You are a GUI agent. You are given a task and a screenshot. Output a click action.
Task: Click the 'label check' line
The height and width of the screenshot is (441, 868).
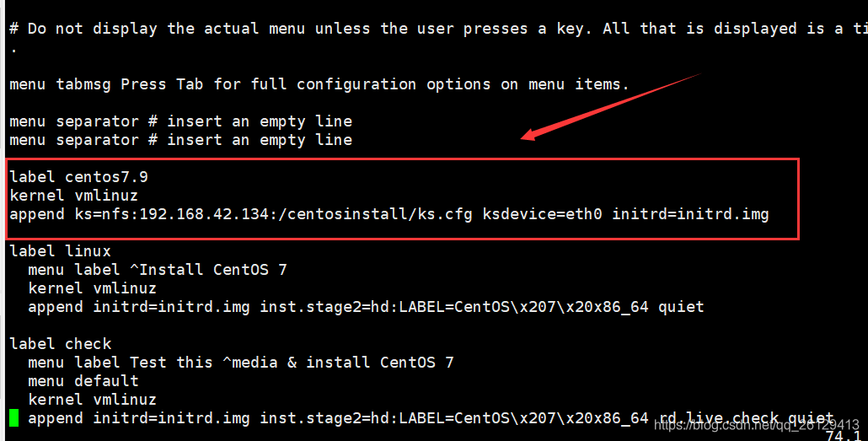(61, 344)
